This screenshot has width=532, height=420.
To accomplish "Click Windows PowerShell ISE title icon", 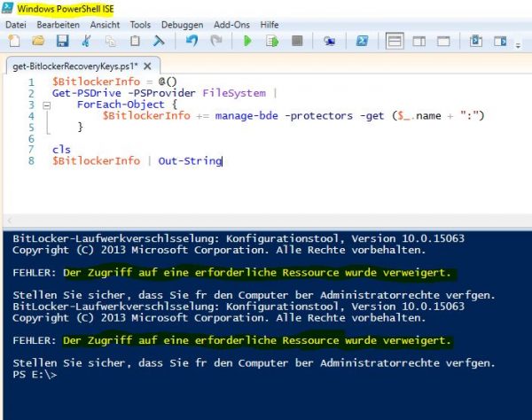I will tap(7, 8).
